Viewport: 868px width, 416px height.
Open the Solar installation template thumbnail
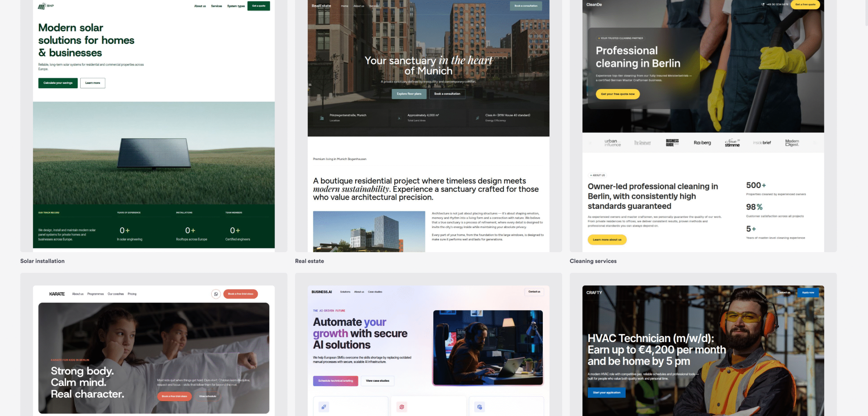(154, 126)
